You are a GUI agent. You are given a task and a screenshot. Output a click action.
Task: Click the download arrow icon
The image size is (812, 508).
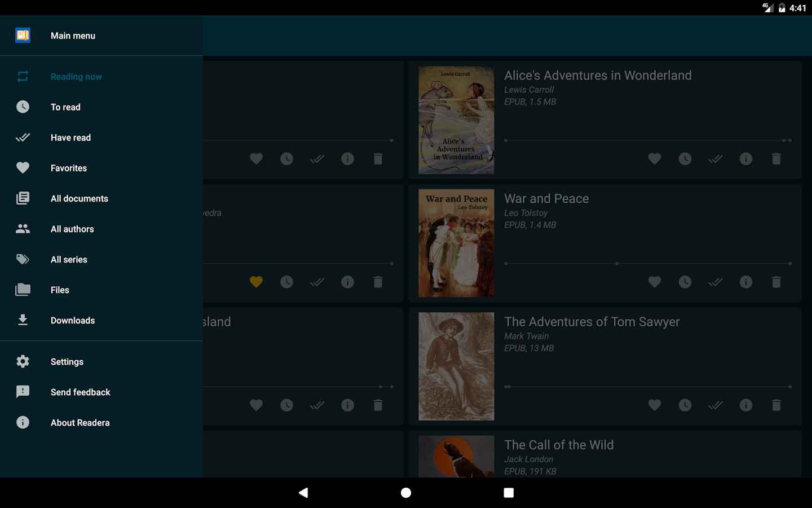coord(23,320)
